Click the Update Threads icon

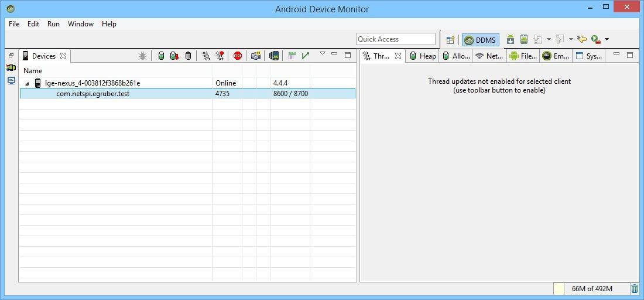[205, 56]
